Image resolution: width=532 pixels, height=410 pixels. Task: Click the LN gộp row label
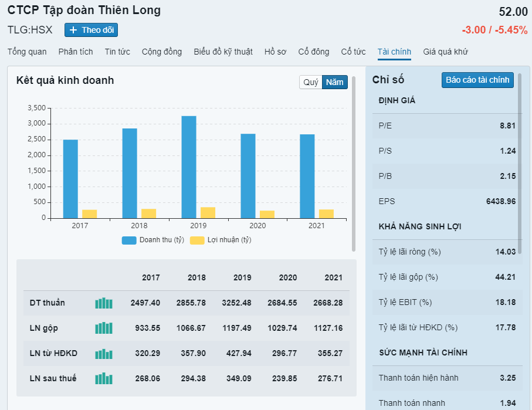point(44,328)
